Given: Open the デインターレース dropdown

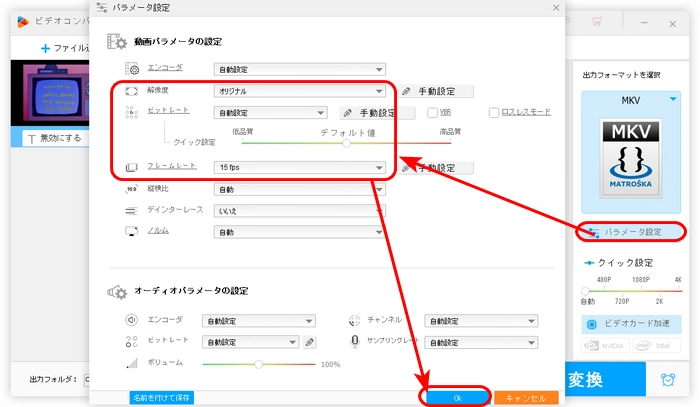Looking at the screenshot, I should (x=300, y=211).
